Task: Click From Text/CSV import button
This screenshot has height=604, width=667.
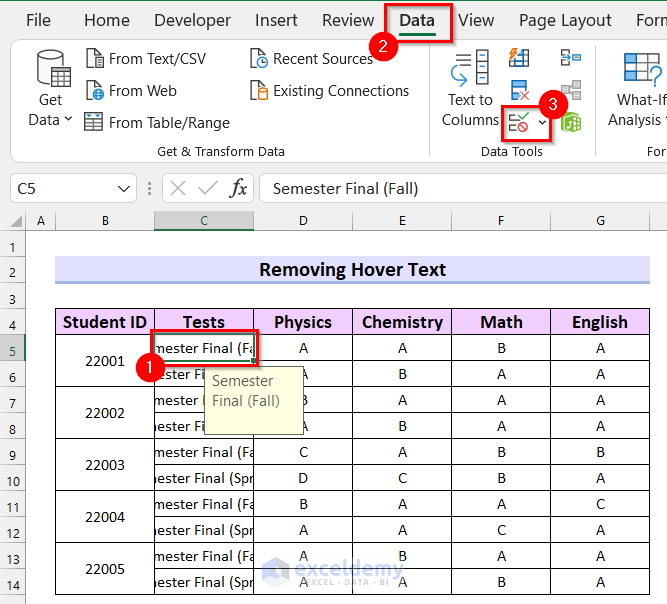Action: coord(146,59)
